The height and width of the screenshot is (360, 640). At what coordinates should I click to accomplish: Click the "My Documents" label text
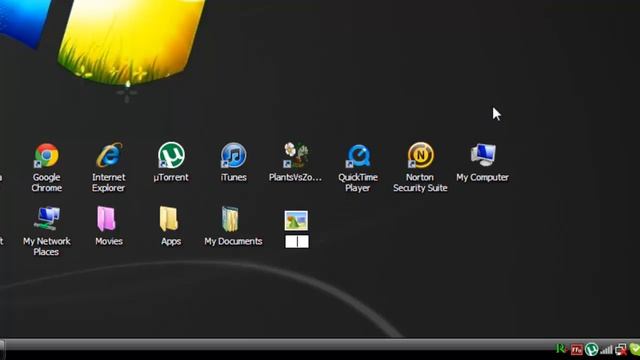pyautogui.click(x=233, y=241)
